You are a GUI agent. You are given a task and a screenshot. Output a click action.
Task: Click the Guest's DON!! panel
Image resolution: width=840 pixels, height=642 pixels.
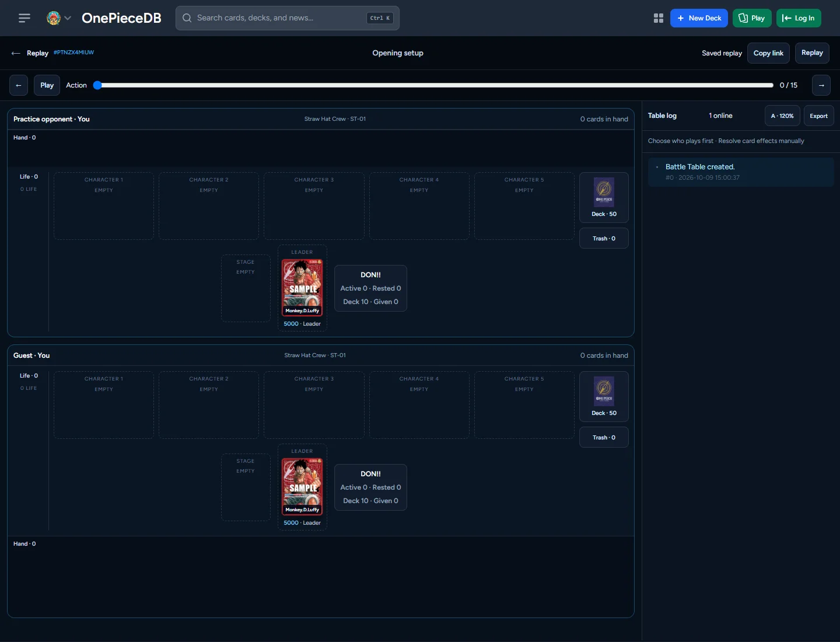tap(370, 487)
